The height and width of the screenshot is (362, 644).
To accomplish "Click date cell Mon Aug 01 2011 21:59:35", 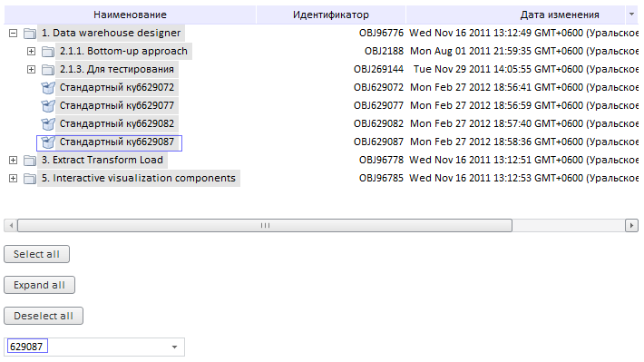I will click(x=524, y=51).
